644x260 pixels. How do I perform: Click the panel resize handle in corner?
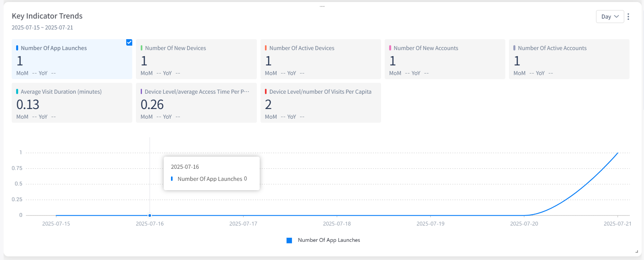[x=637, y=252]
